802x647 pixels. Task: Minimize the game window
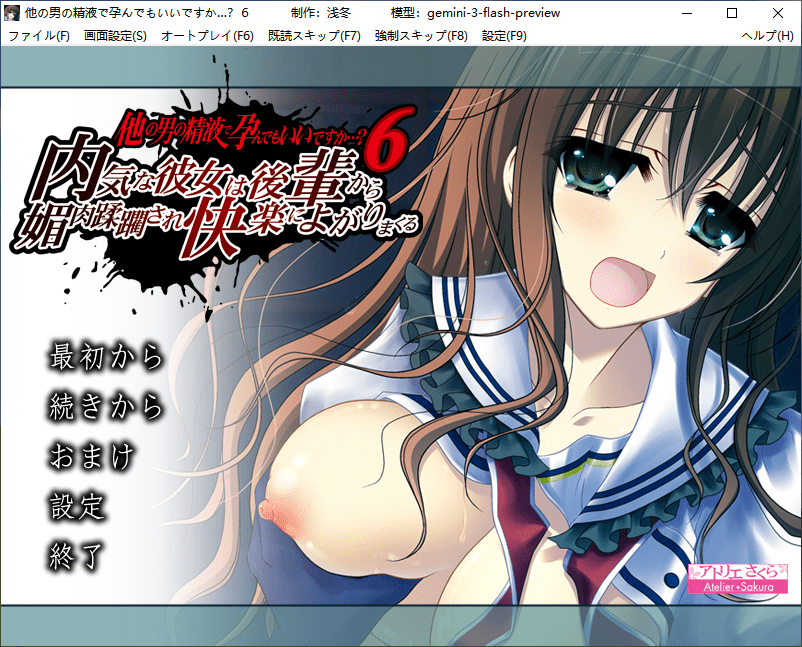click(x=685, y=13)
